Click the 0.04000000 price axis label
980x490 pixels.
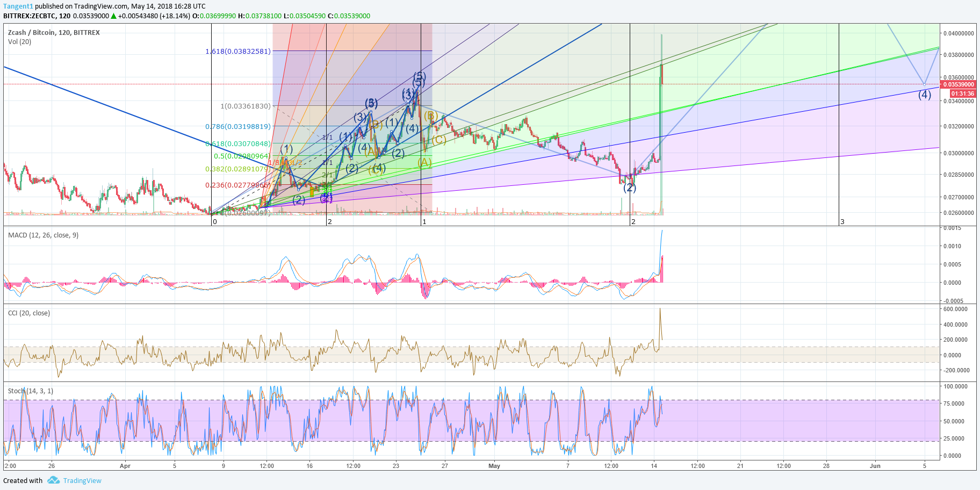click(959, 33)
